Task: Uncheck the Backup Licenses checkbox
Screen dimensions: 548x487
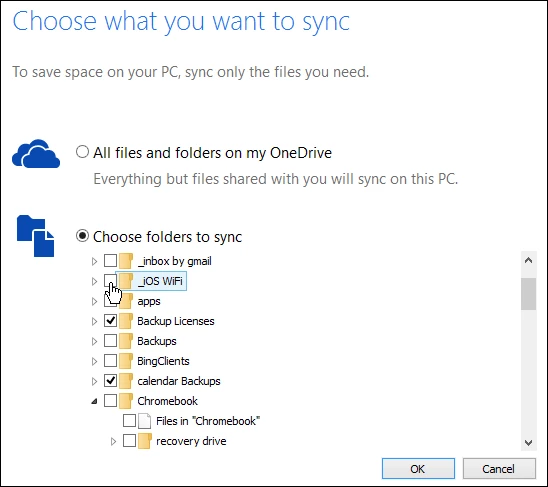Action: (110, 321)
